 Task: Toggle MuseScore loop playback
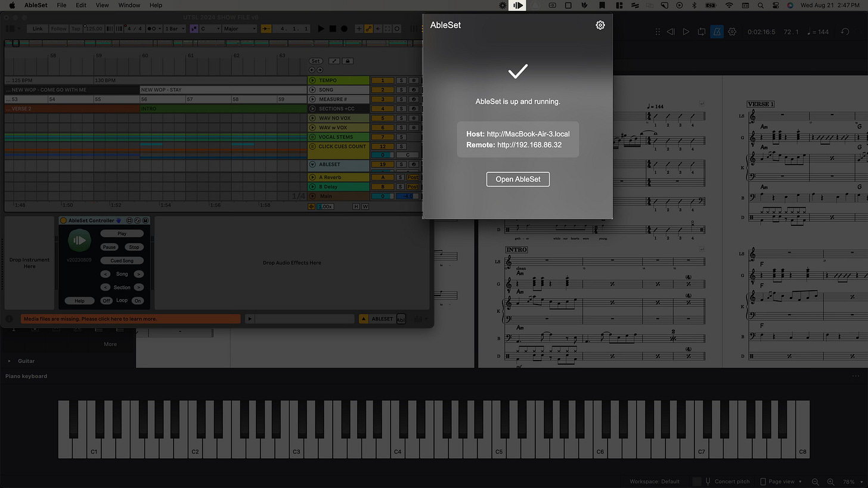[x=702, y=32]
